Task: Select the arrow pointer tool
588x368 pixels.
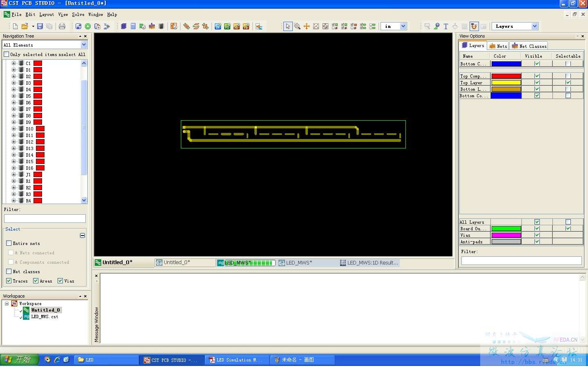Action: [x=288, y=26]
